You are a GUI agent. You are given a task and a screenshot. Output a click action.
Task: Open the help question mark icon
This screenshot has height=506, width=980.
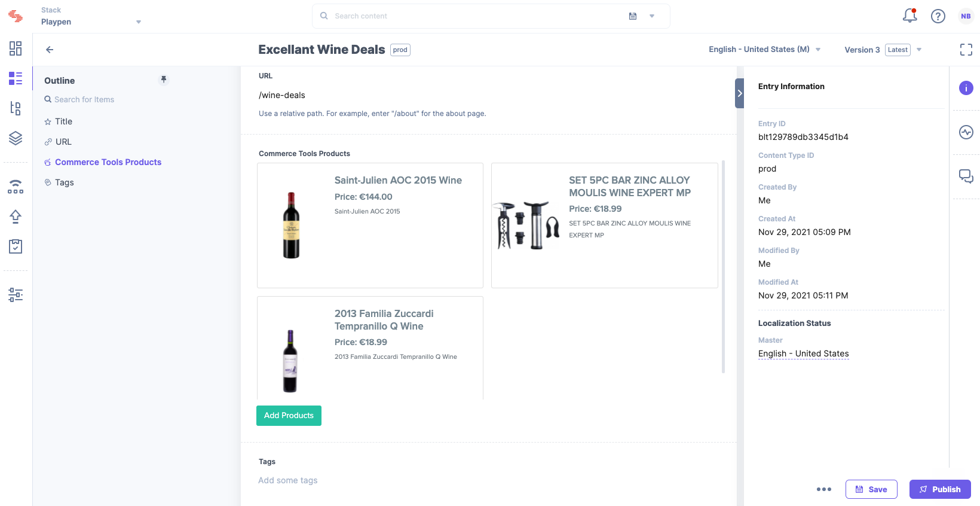point(938,16)
